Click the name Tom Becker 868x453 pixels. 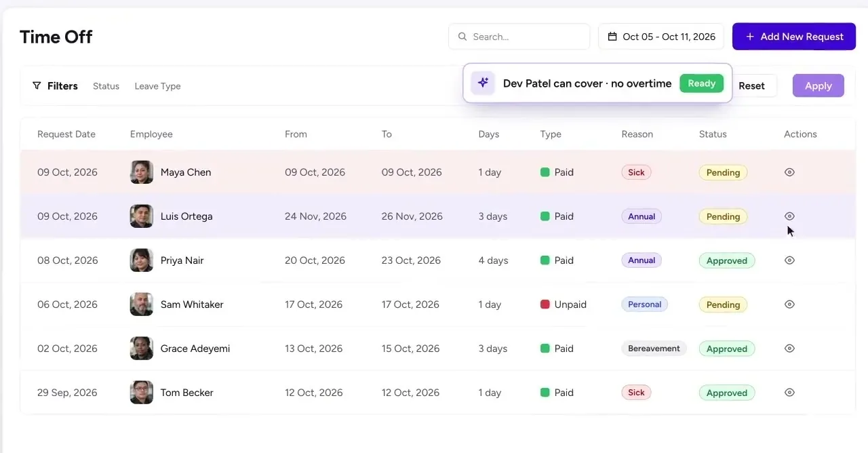click(187, 393)
